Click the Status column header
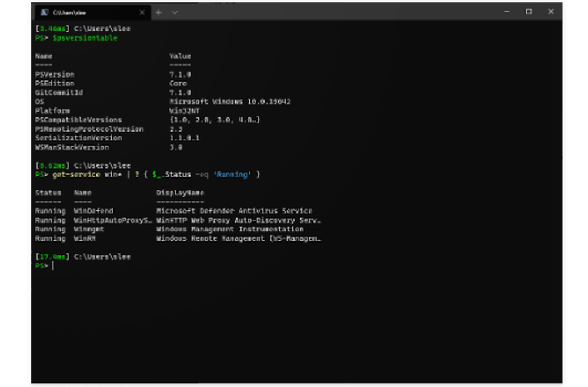The image size is (588, 387). 48,193
